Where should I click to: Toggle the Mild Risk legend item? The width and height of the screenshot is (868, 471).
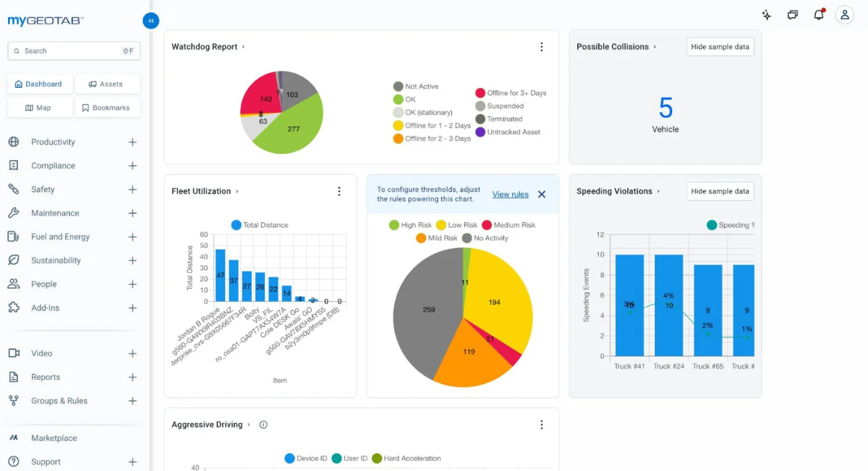pos(436,238)
